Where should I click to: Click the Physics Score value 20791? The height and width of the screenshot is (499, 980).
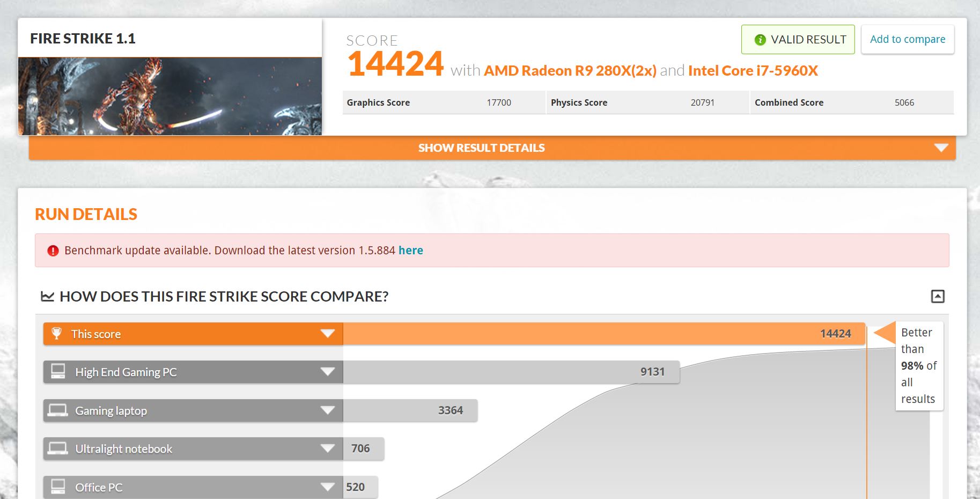pyautogui.click(x=703, y=102)
